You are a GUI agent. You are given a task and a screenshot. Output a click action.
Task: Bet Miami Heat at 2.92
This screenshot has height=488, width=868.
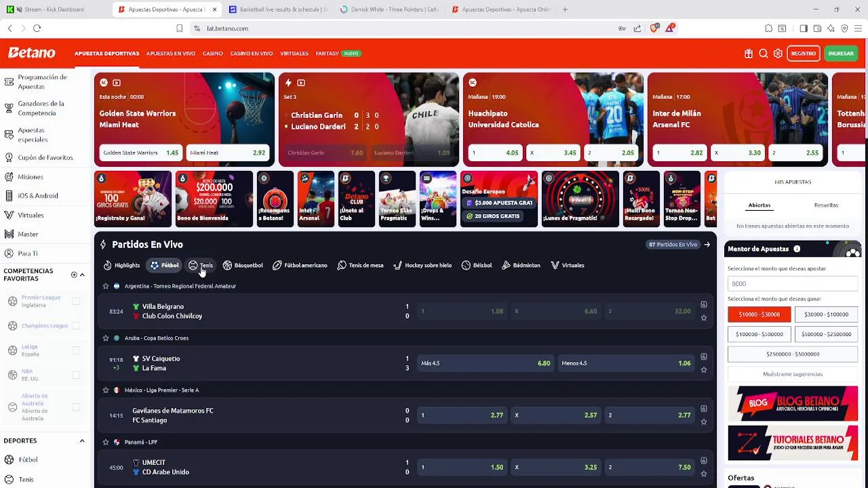228,153
